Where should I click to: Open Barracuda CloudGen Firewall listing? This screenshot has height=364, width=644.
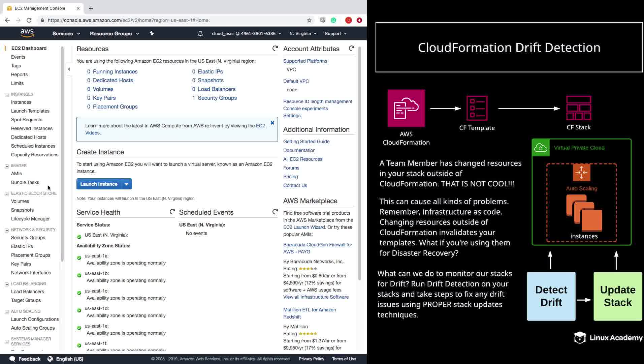[318, 248]
